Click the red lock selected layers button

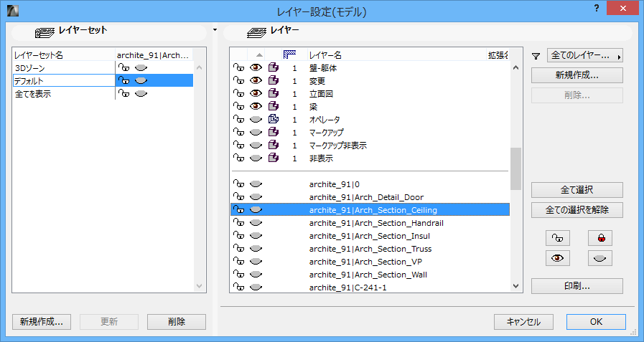599,238
